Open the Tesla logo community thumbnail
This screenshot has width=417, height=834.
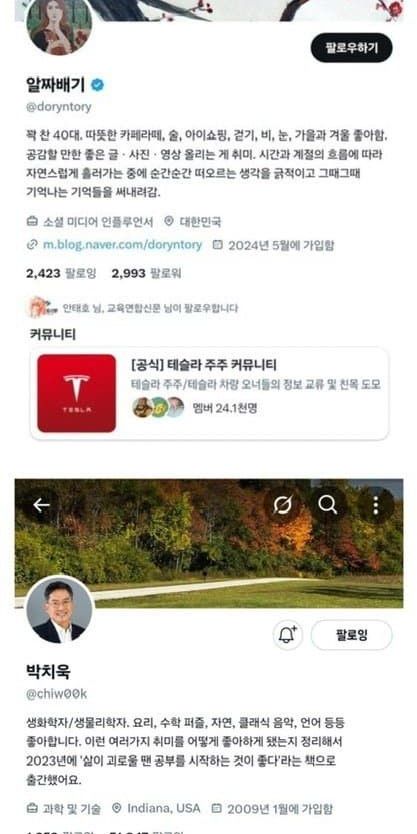tap(77, 393)
